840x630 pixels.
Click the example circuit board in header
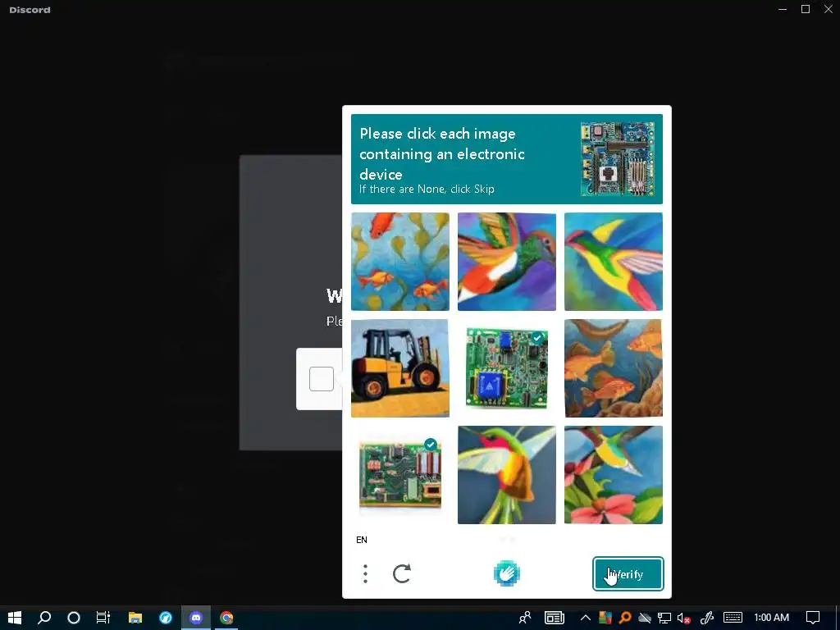tap(618, 158)
